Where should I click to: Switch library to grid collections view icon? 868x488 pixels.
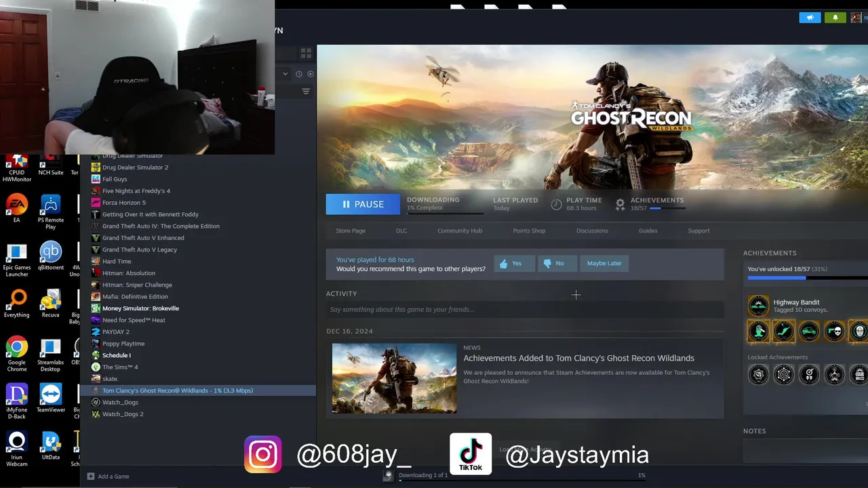[306, 53]
